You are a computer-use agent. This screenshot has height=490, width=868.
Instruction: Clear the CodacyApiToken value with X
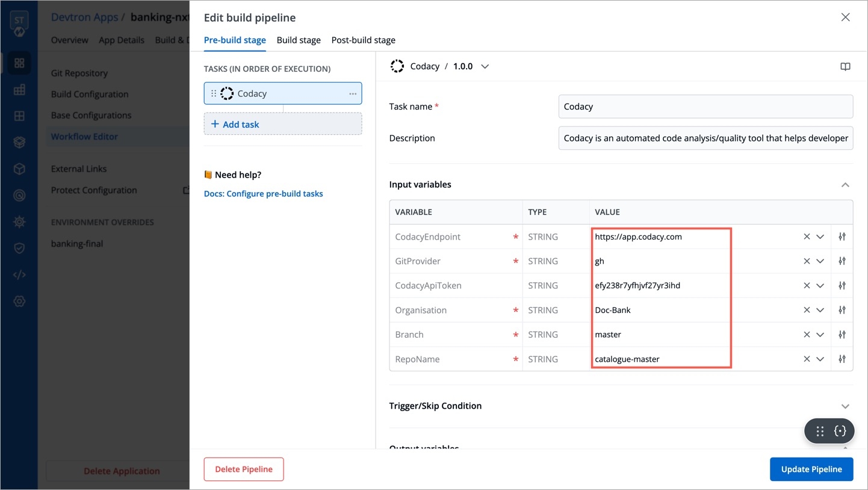[x=807, y=286]
